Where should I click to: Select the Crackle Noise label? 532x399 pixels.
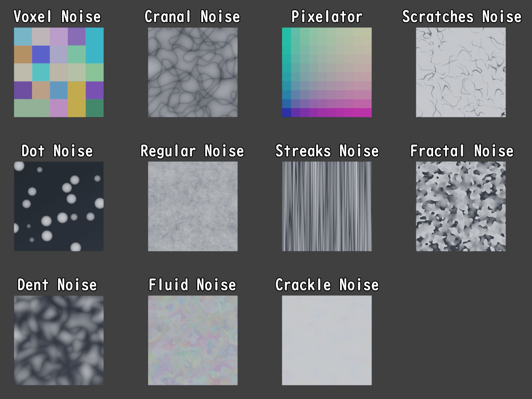click(x=327, y=285)
